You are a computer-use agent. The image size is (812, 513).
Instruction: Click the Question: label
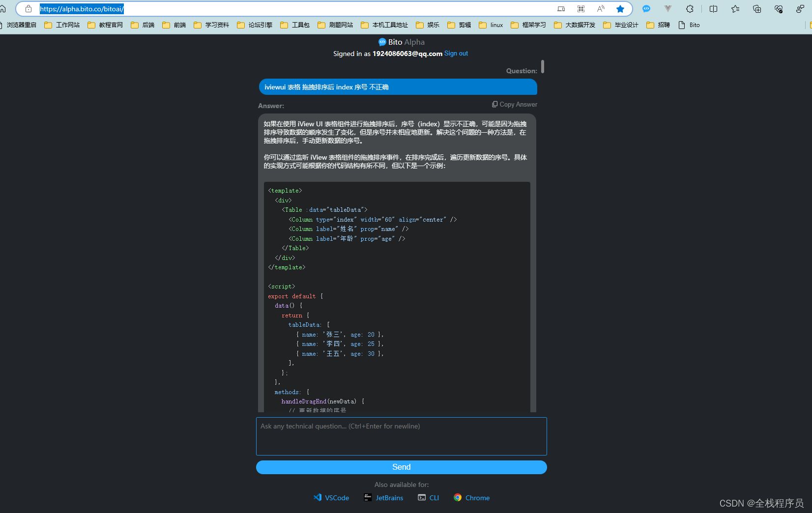click(x=522, y=71)
